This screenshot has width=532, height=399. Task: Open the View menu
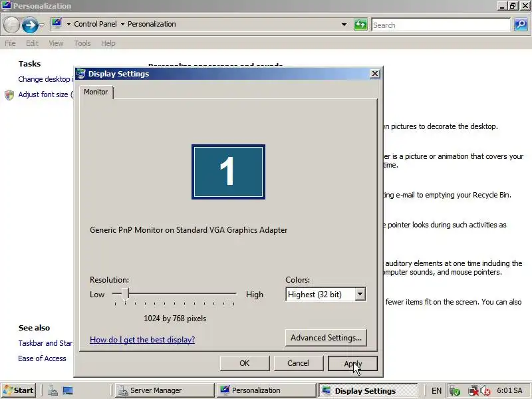click(56, 43)
